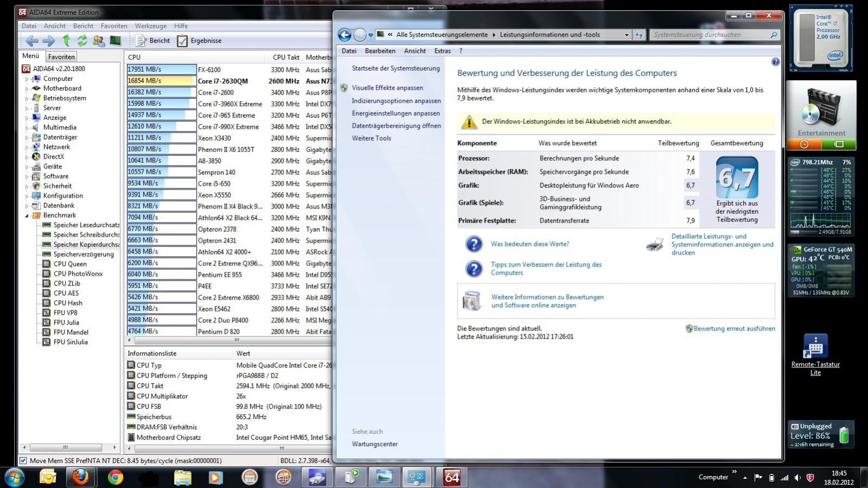Expand Sicherheit tree node

point(27,186)
